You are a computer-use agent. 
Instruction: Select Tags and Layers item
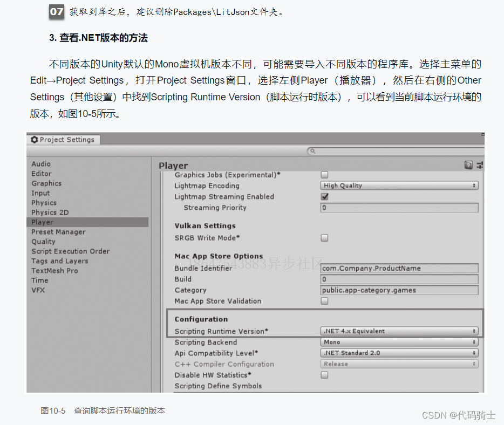(59, 261)
